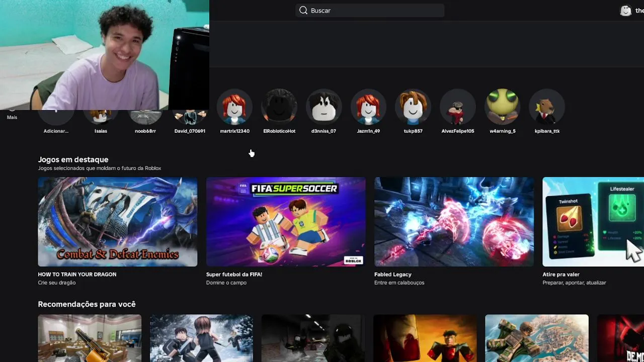Open ElRobloticoHot friend avatar

279,107
